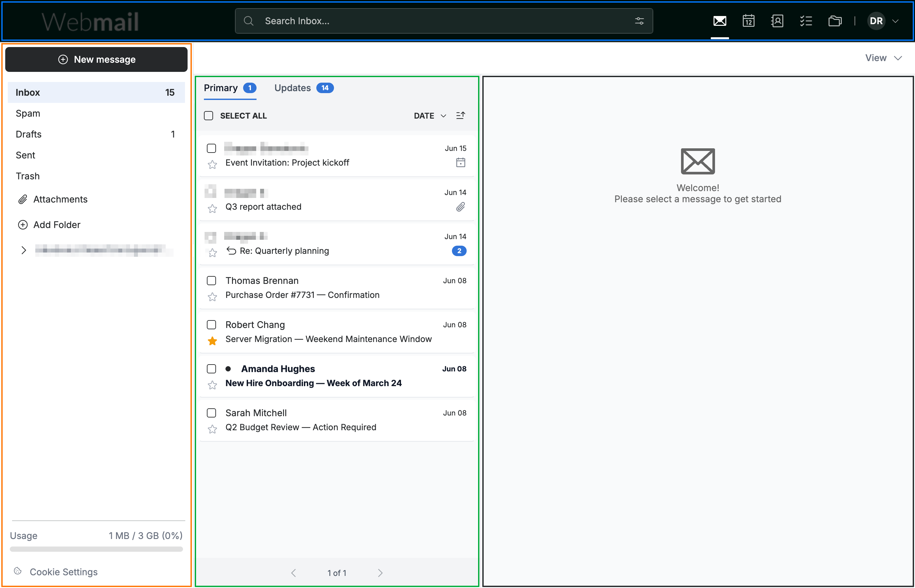Viewport: 915px width, 588px height.
Task: Star the Q3 report attached message
Action: point(212,208)
